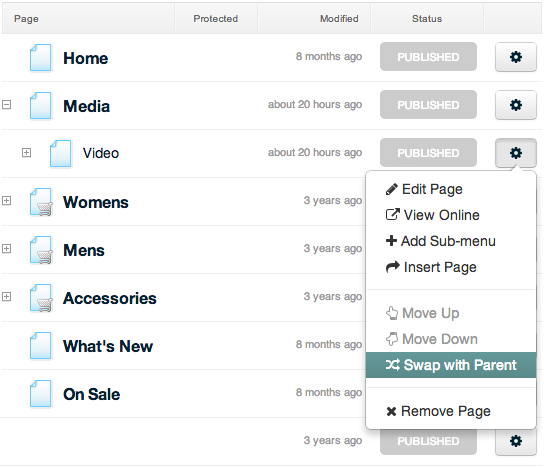Select Remove Page in the menu

[438, 411]
